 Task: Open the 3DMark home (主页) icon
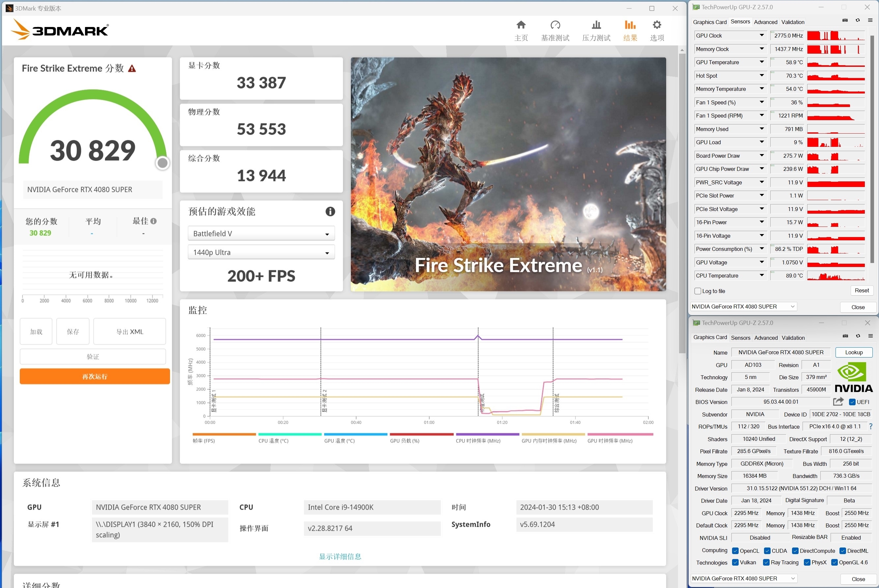pos(521,25)
